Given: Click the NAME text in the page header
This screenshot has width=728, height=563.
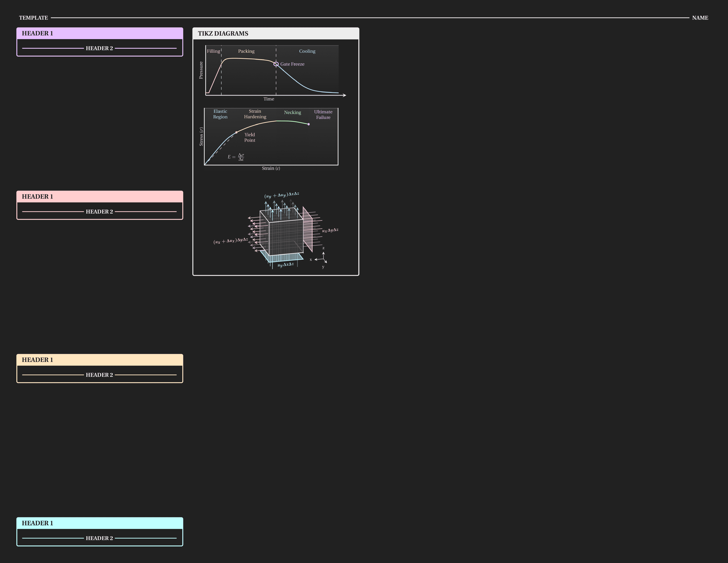Looking at the screenshot, I should (700, 18).
